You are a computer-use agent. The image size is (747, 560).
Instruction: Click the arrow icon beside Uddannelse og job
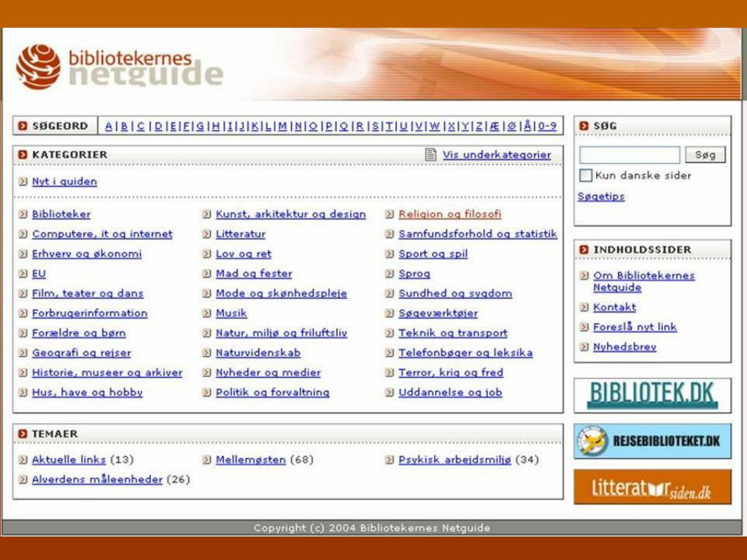pos(390,393)
